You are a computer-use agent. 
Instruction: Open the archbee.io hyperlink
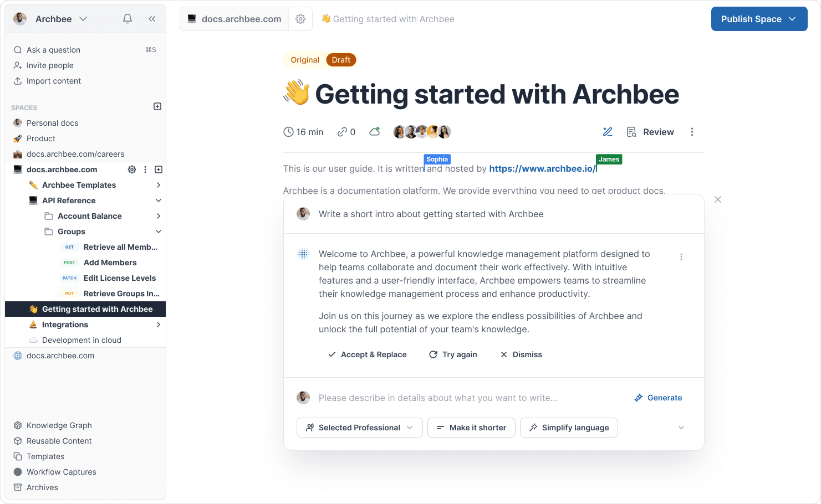click(x=542, y=169)
